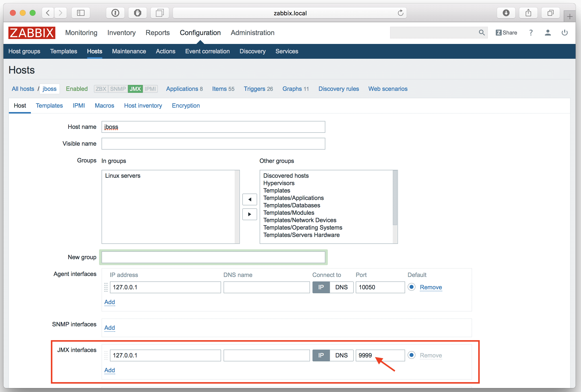Set JMX interface connect to IP
This screenshot has width=581, height=392.
pos(321,355)
